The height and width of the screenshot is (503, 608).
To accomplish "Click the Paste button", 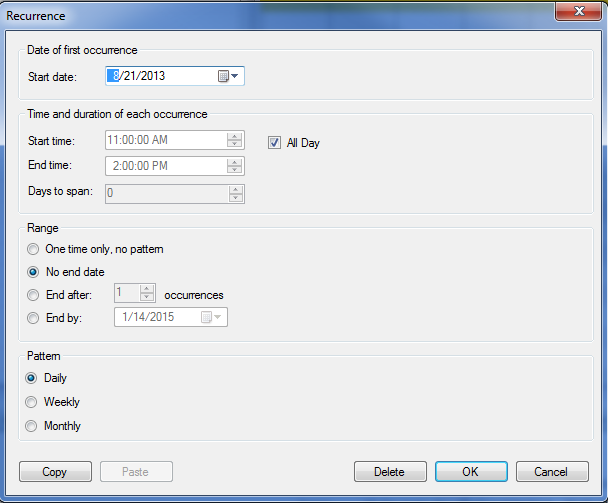I will [136, 472].
